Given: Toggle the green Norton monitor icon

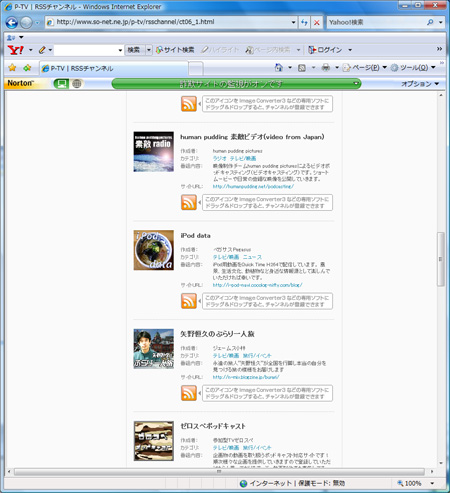Looking at the screenshot, I should (x=61, y=83).
